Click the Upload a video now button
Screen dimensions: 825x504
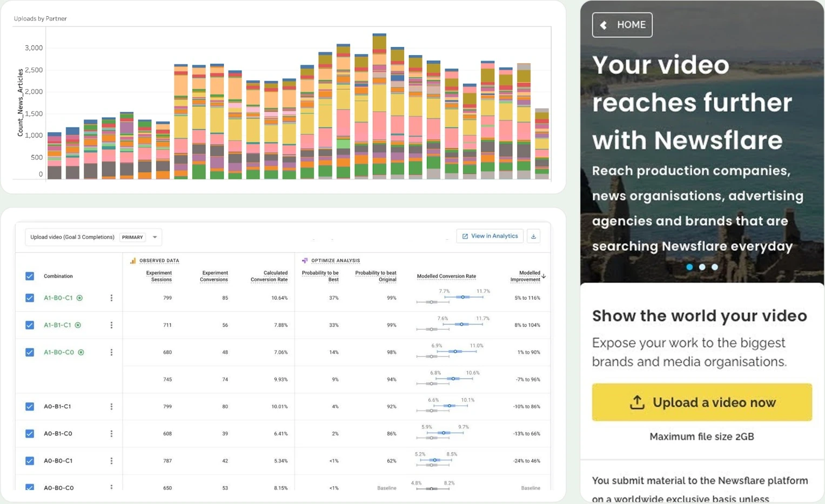[x=702, y=402]
